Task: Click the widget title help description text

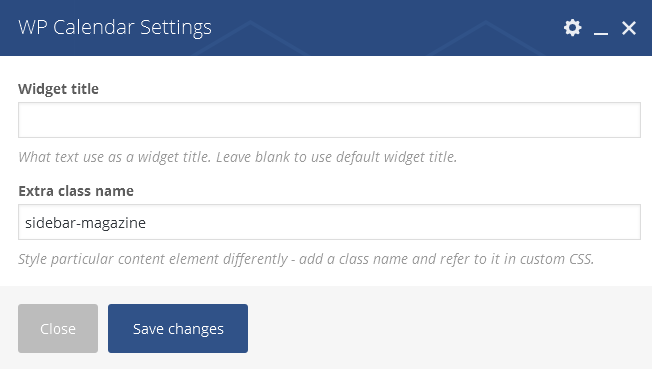Action: point(238,157)
